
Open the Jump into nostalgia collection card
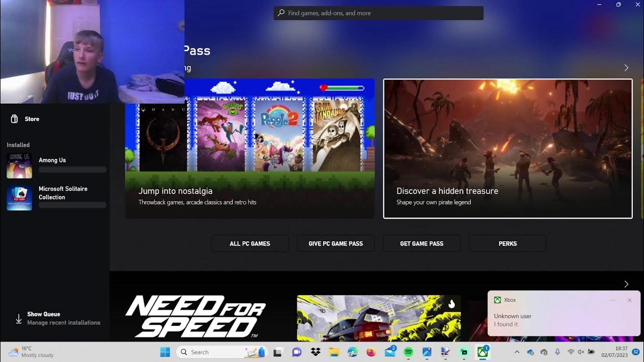click(x=250, y=148)
